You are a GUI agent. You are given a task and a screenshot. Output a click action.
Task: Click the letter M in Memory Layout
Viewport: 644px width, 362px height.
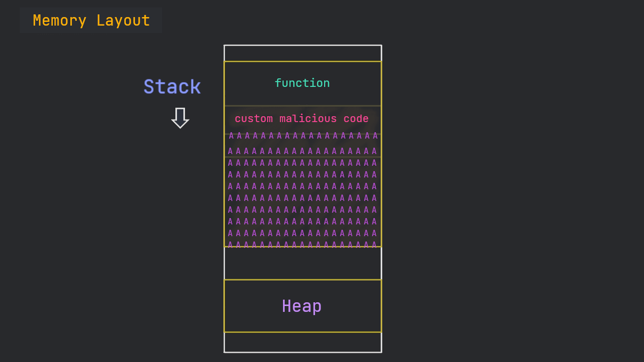[x=37, y=21]
